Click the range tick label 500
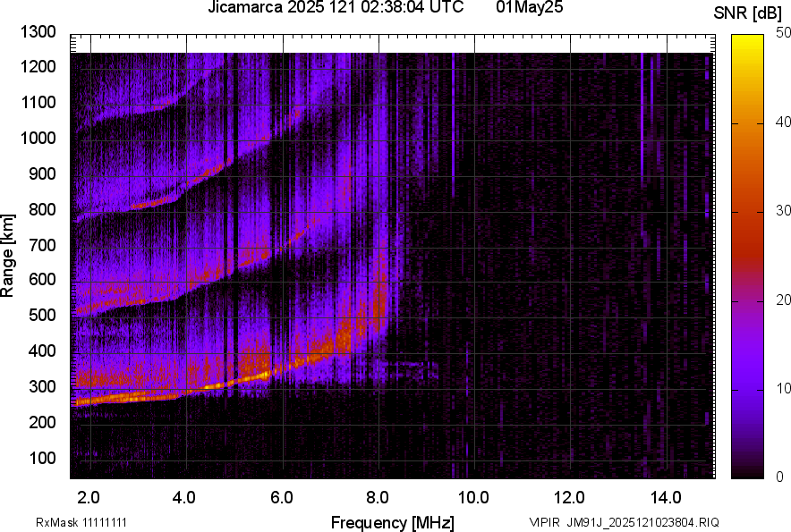 coord(42,315)
